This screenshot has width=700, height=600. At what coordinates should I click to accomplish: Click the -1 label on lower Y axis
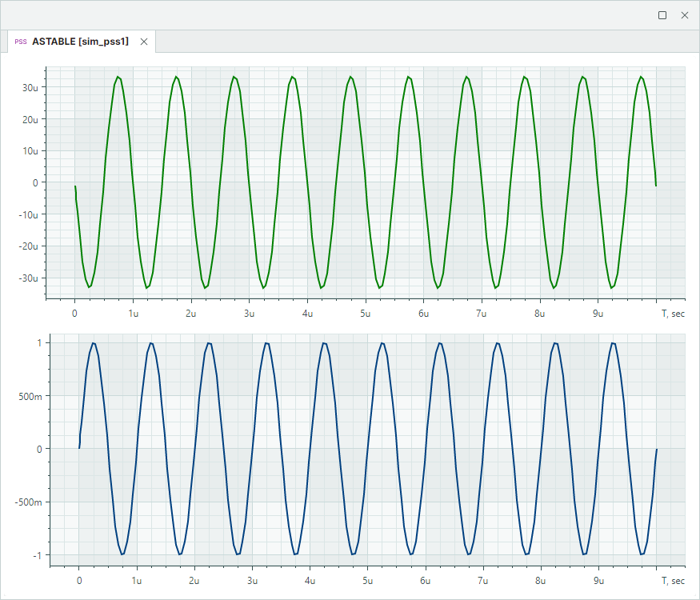point(35,555)
